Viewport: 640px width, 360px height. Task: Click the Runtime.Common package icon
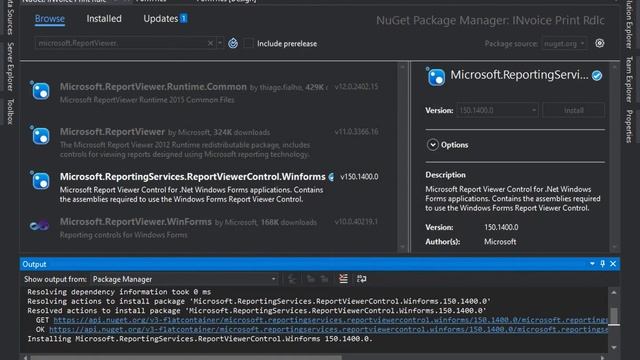(x=41, y=91)
